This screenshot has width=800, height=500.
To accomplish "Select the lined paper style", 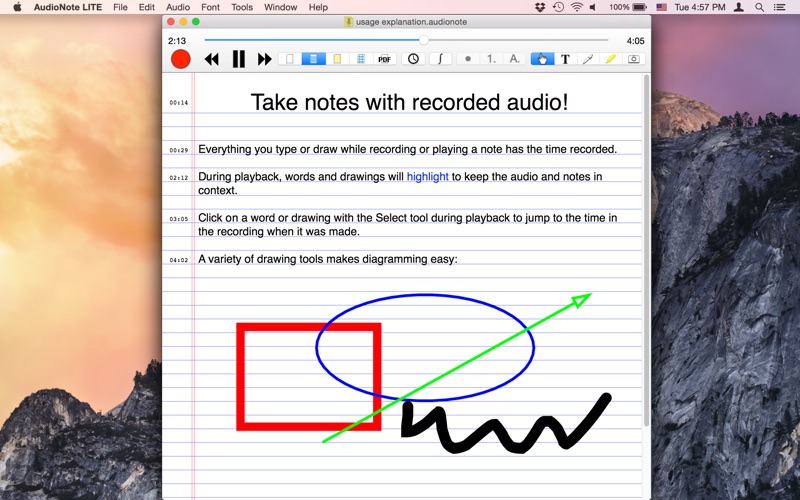I will (x=314, y=59).
